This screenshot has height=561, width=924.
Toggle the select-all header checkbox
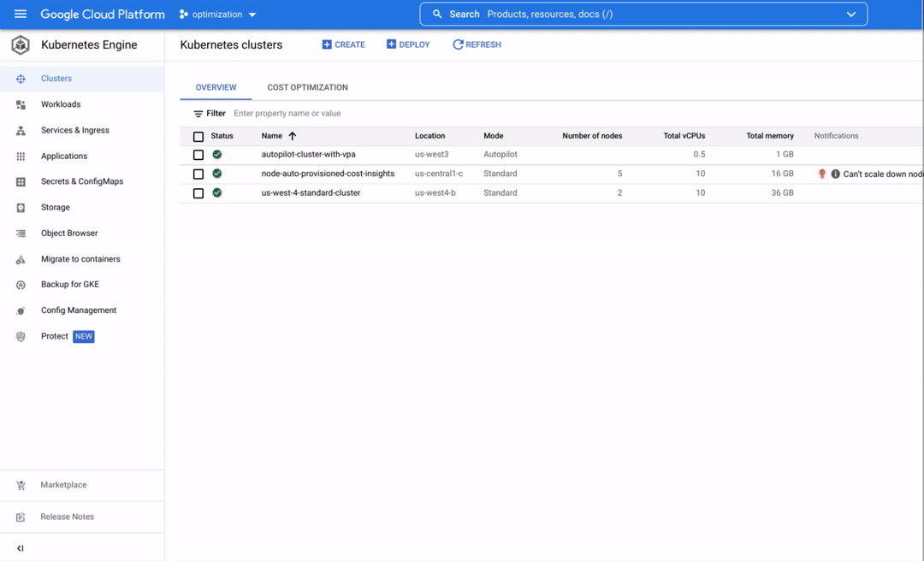[x=198, y=137]
